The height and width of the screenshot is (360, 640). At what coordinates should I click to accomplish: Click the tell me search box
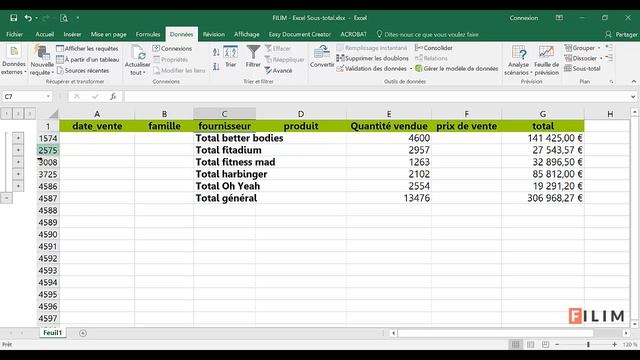pos(428,34)
